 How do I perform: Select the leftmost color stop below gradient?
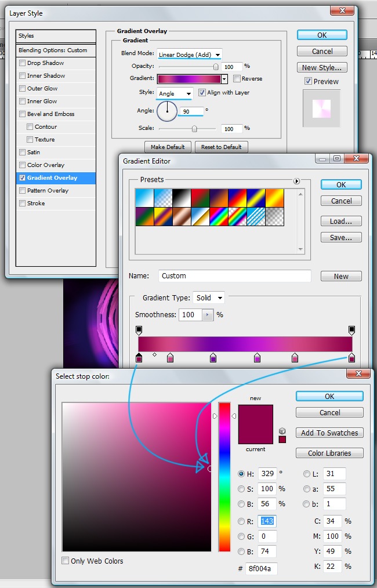(x=139, y=357)
